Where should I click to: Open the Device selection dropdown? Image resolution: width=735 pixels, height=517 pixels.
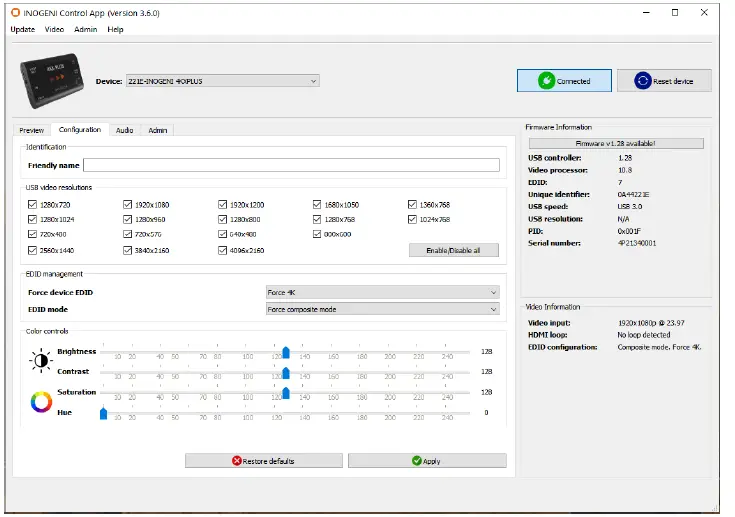tap(221, 81)
